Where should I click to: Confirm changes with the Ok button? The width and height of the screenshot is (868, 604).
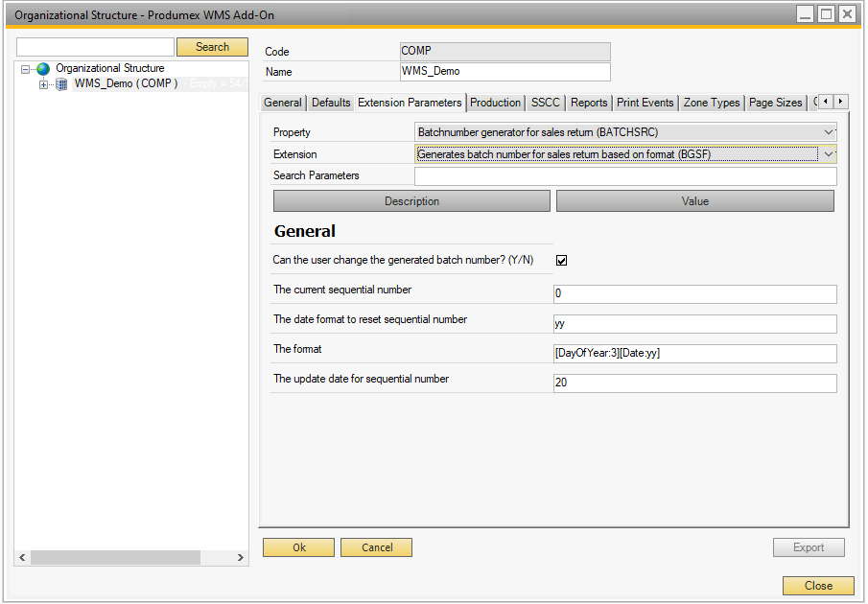coord(298,547)
